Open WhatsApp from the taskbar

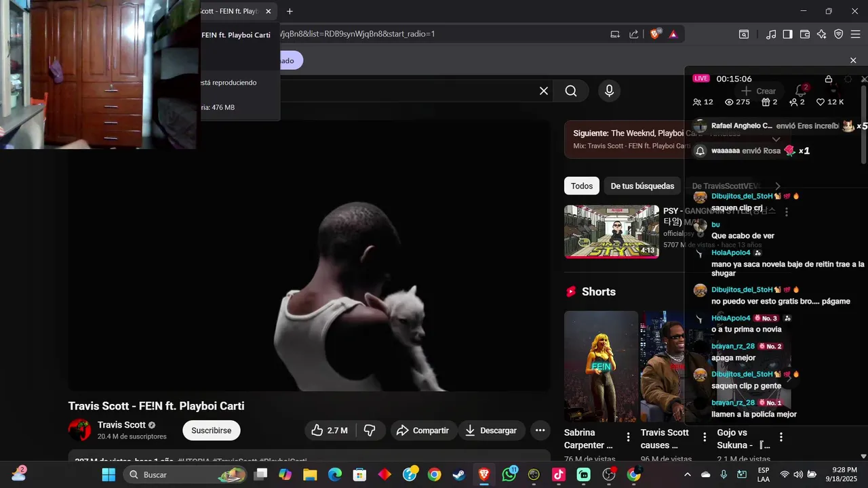pyautogui.click(x=509, y=474)
